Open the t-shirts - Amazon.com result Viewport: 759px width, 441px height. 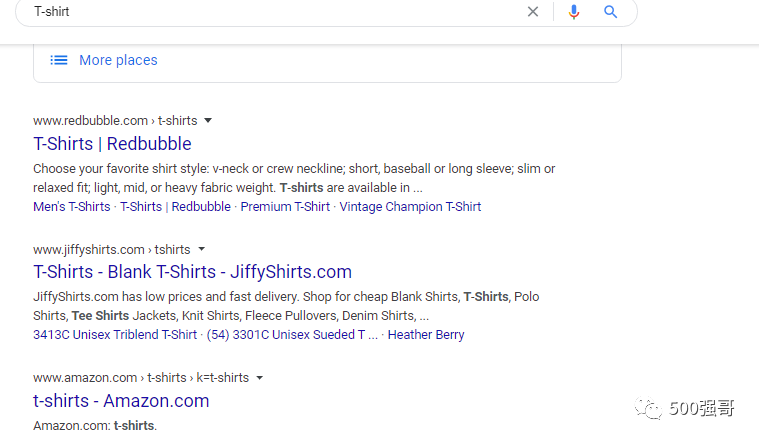coord(121,400)
